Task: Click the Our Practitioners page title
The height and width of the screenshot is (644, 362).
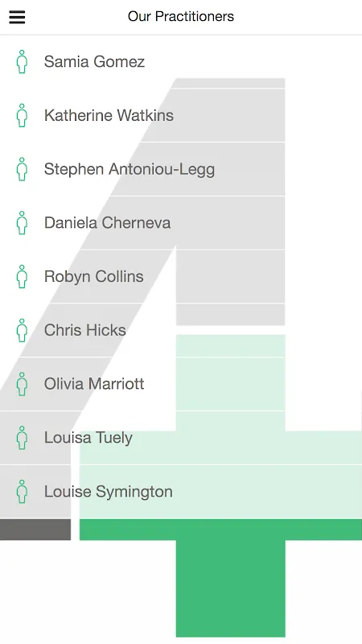Action: [x=181, y=16]
